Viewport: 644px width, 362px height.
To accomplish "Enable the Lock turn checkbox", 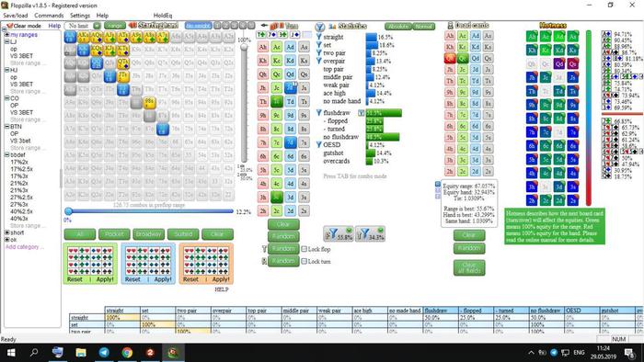I will [304, 261].
